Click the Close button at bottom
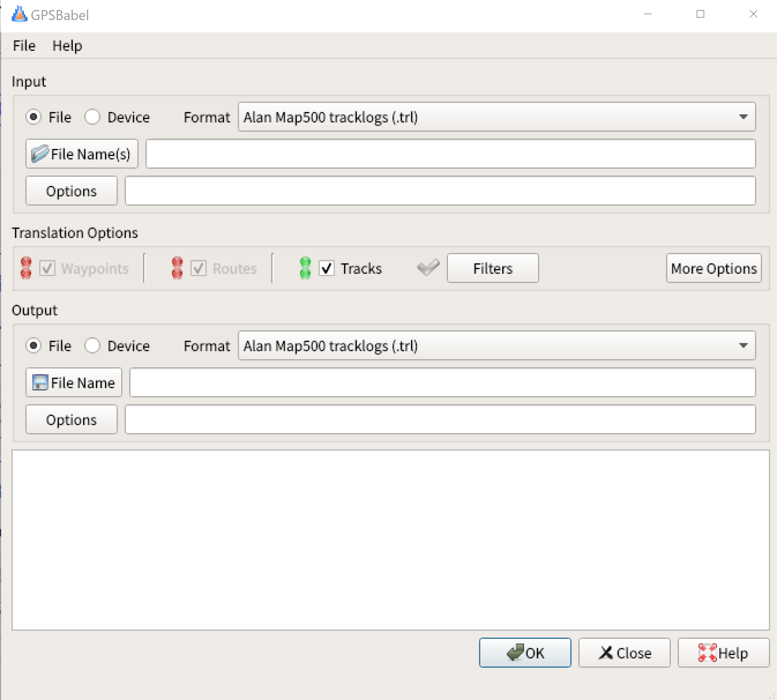Viewport: 777px width, 700px height. tap(625, 653)
